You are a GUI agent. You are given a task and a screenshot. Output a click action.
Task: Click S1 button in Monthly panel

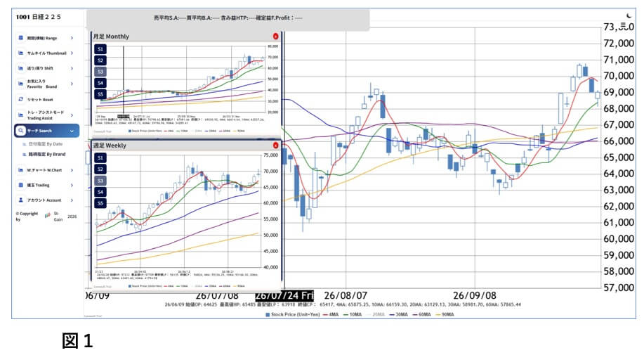tap(100, 49)
